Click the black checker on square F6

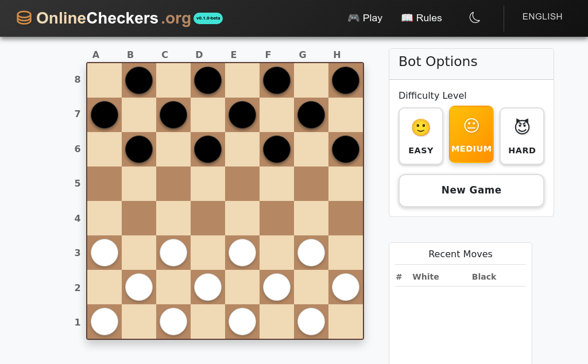tap(276, 149)
